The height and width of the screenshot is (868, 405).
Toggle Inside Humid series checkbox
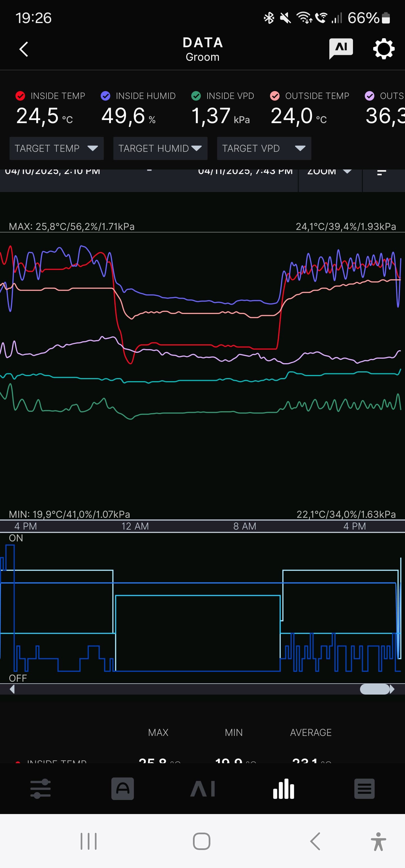click(105, 96)
